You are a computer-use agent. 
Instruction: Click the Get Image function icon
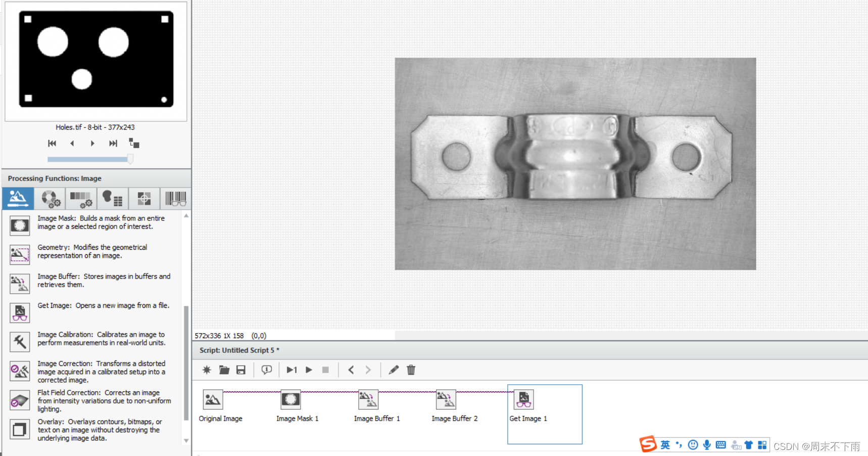pos(20,312)
